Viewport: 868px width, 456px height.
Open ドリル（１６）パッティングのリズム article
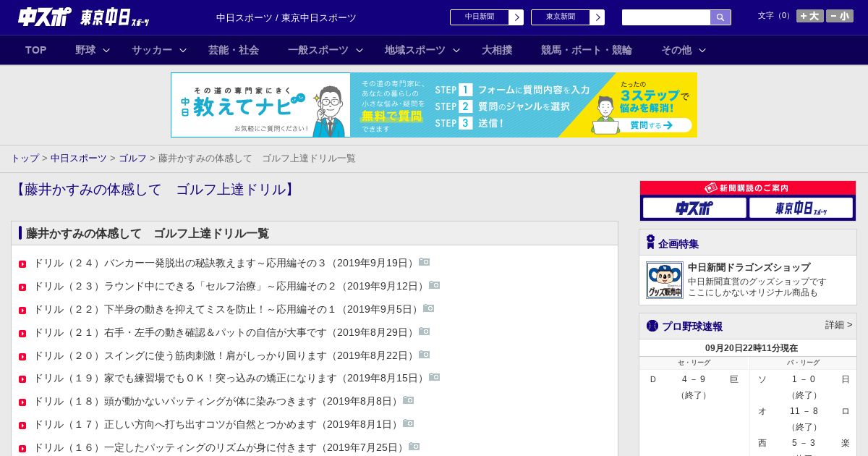(220, 447)
